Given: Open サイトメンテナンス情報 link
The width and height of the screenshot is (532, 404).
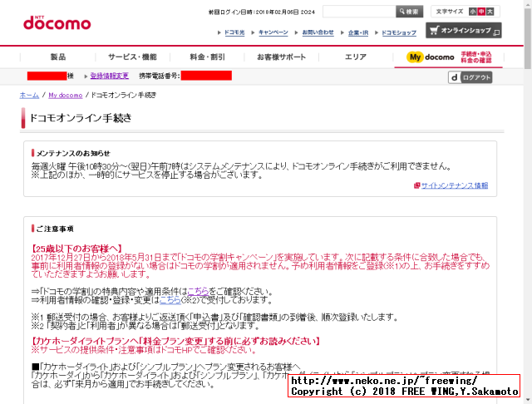Looking at the screenshot, I should [x=455, y=185].
